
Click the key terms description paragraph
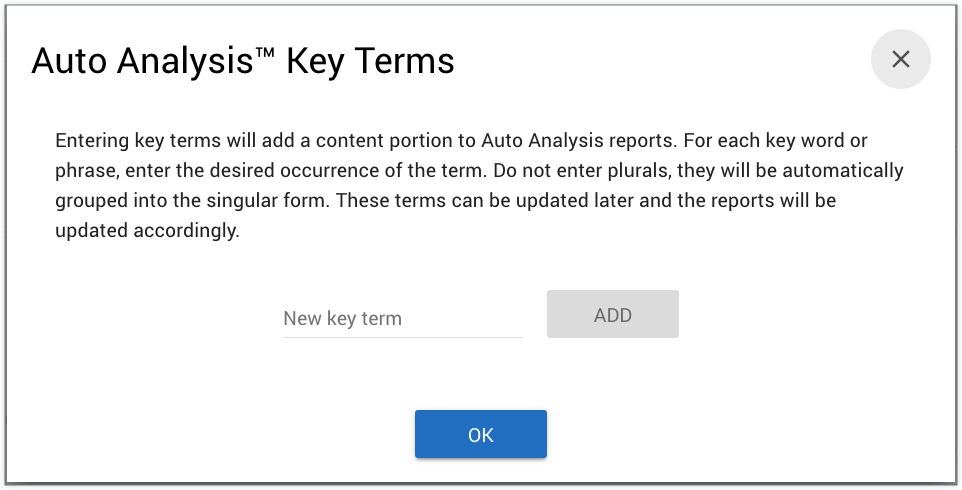(x=480, y=185)
